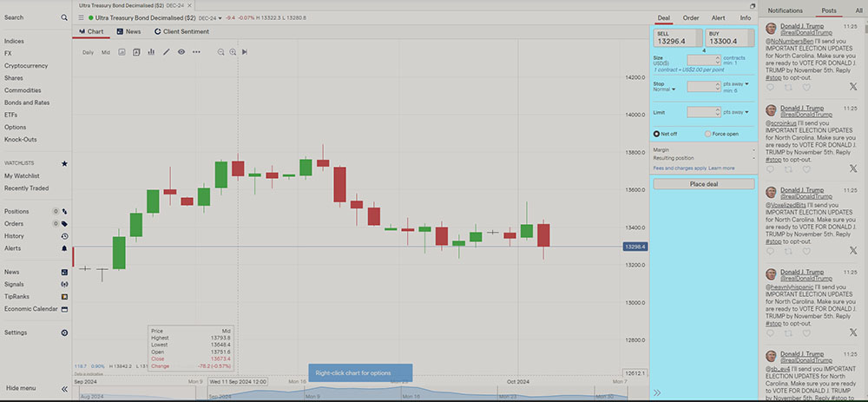Open the three-dots more options menu
Viewport: 868px width, 402px height.
196,52
